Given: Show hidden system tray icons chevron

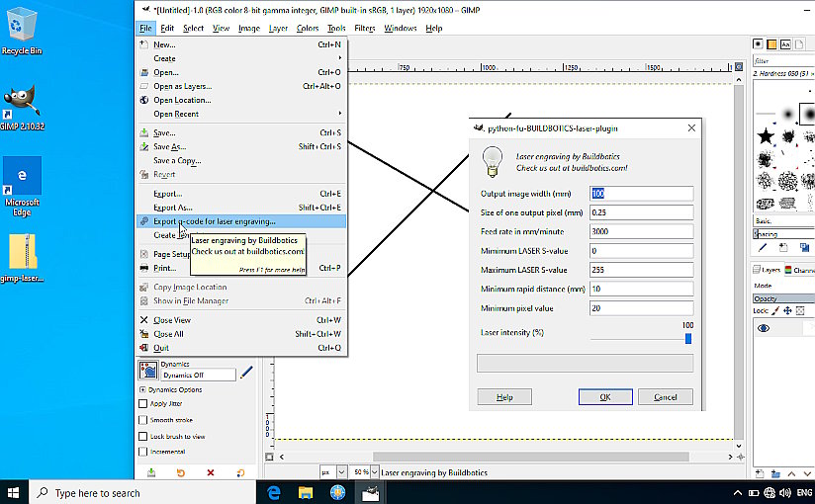Looking at the screenshot, I should click(x=737, y=492).
